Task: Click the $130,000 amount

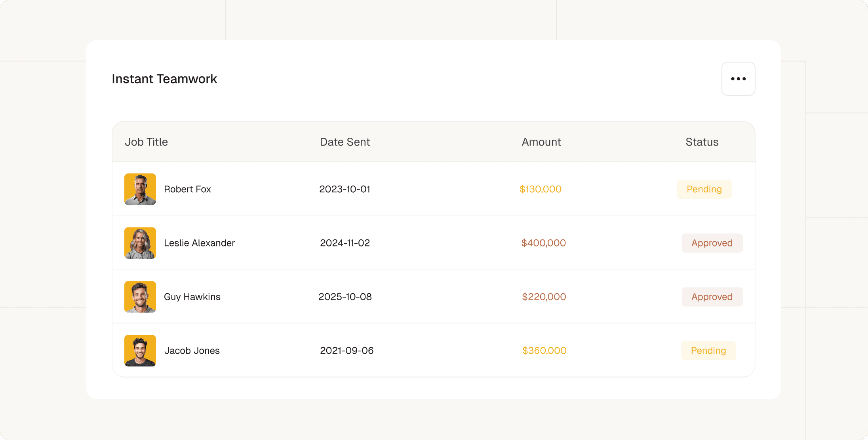Action: coord(540,189)
